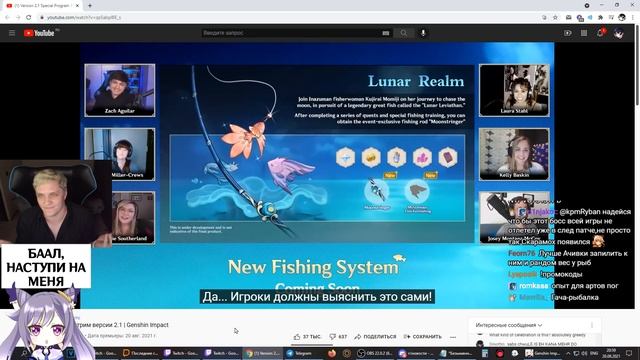Image resolution: width=640 pixels, height=360 pixels.
Task: Open the on-screen keyboard icon in search box
Action: 386,33
